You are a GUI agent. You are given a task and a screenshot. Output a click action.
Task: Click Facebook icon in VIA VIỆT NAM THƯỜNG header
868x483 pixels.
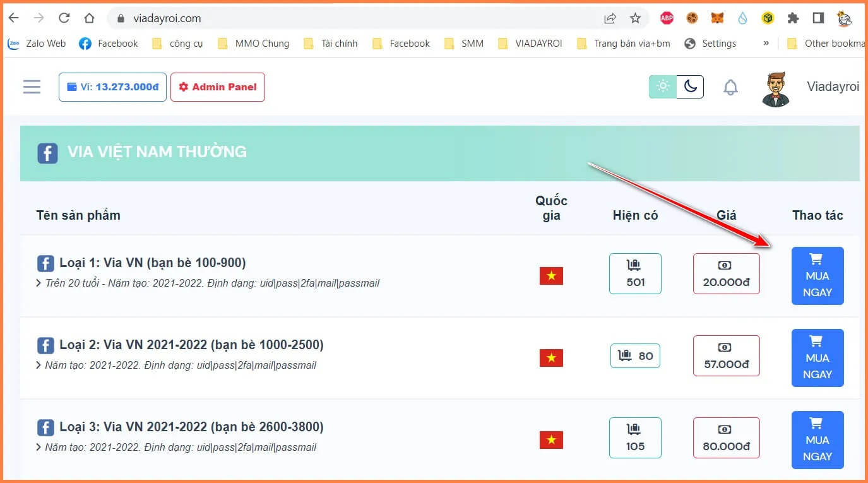47,153
